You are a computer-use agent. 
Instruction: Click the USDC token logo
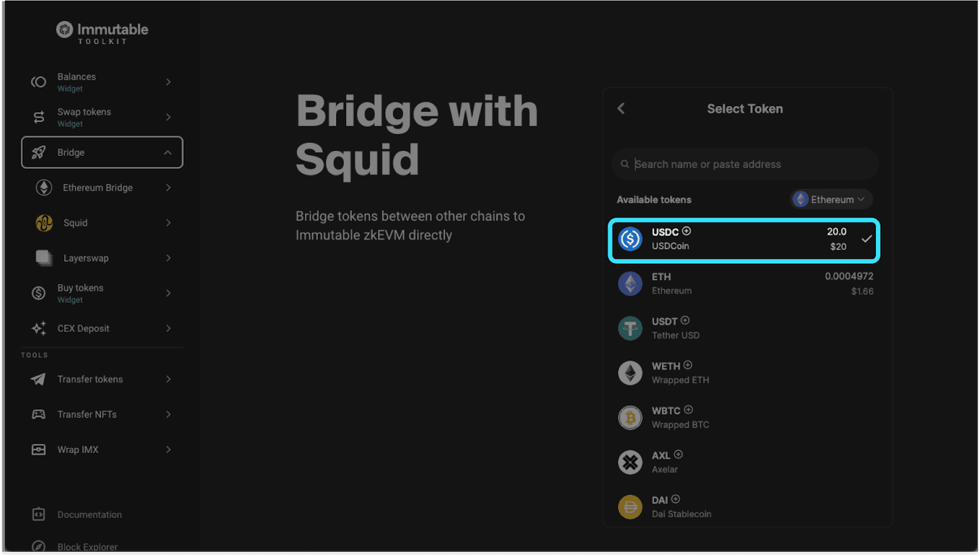(x=630, y=238)
